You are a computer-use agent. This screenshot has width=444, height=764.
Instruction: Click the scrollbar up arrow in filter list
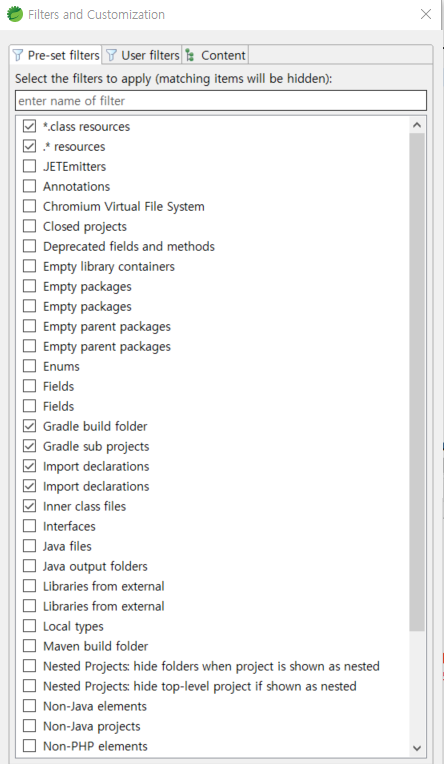coord(417,125)
